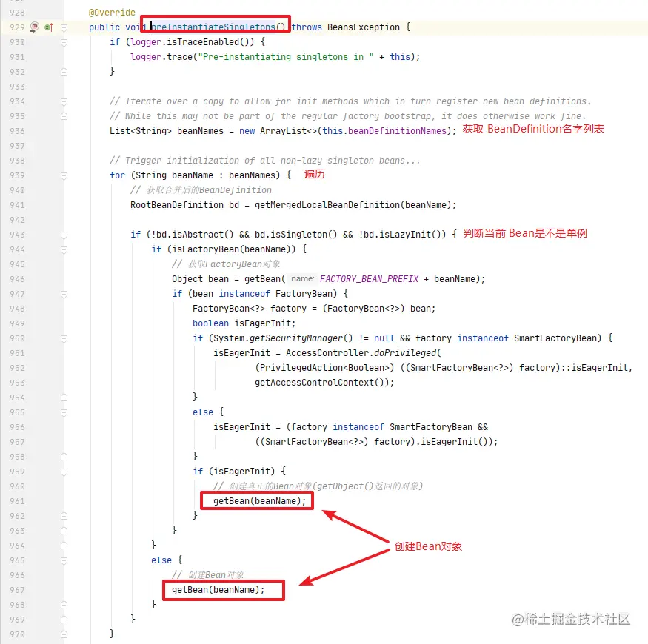Click PrivilegedAction<Boolean> cast on line 952
This screenshot has width=648, height=644.
click(x=324, y=368)
